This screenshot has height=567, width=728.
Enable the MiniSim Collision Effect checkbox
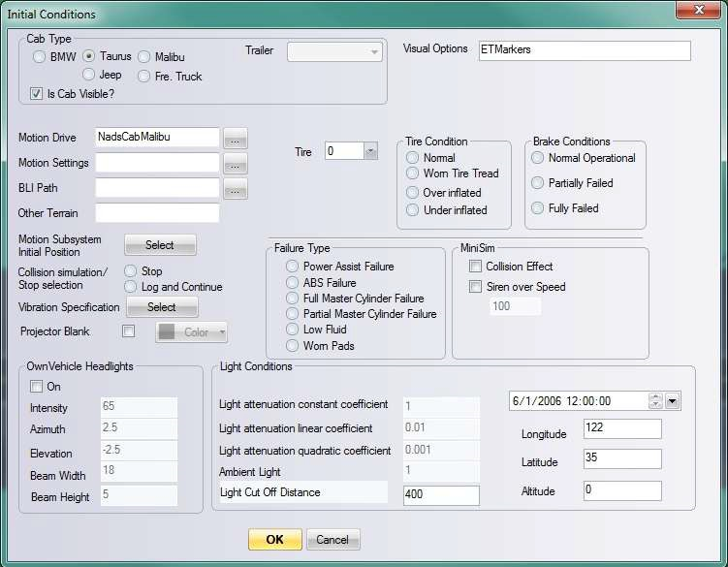[x=475, y=267]
